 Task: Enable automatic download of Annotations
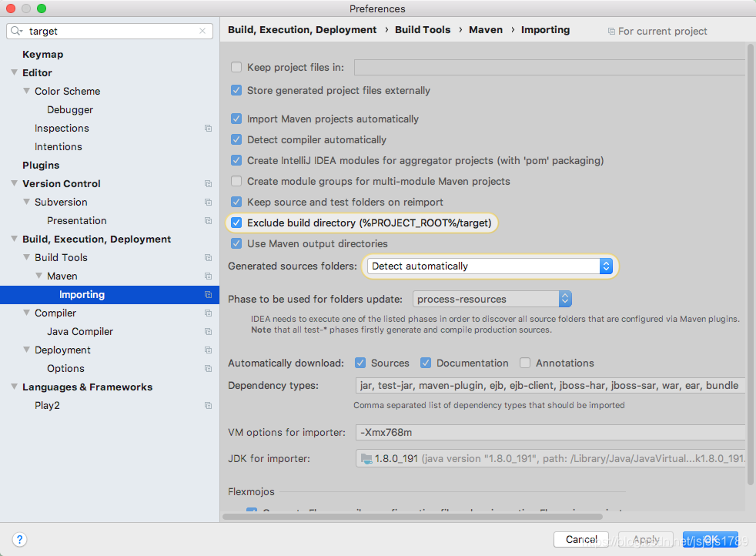[525, 363]
